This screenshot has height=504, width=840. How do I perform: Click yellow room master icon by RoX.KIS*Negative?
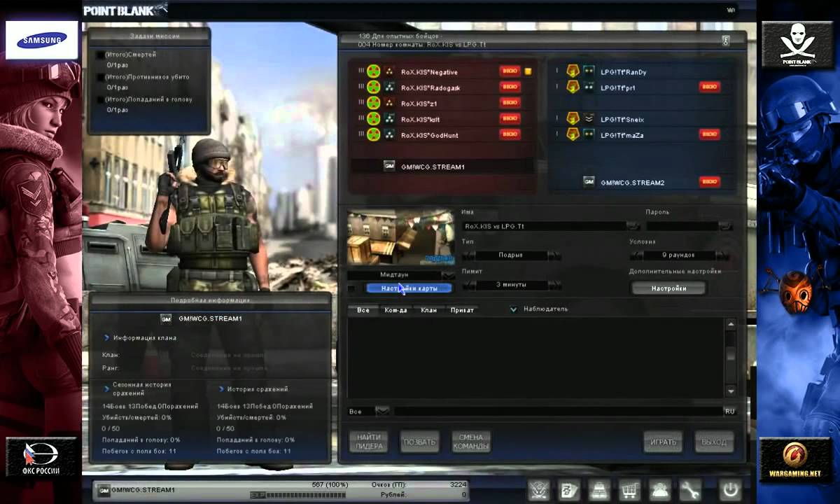click(x=528, y=71)
